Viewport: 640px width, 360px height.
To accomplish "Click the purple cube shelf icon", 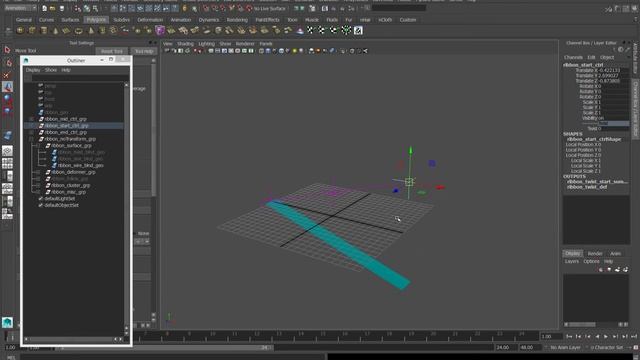I will tap(160, 30).
